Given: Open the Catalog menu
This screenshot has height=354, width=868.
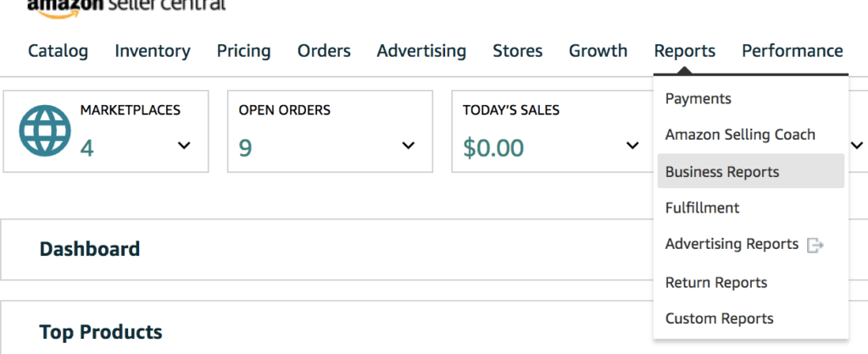Looking at the screenshot, I should (58, 51).
